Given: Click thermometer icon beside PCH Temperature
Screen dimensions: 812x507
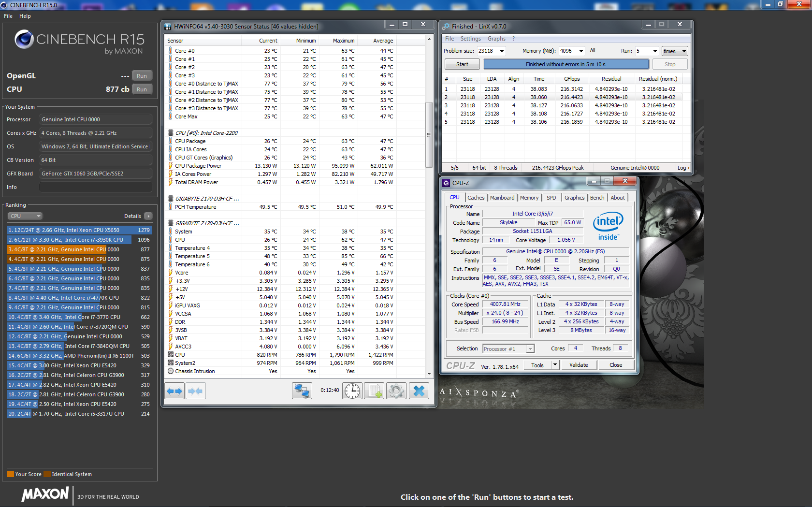Looking at the screenshot, I should [x=171, y=207].
